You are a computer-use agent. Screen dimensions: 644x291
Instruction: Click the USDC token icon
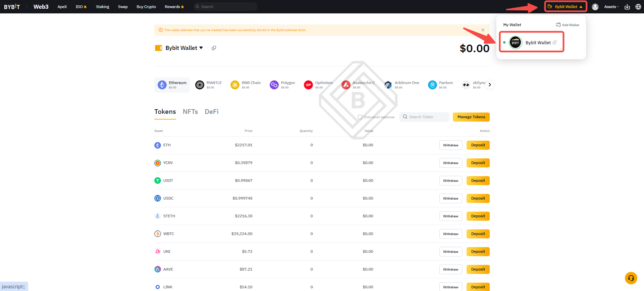click(x=158, y=198)
